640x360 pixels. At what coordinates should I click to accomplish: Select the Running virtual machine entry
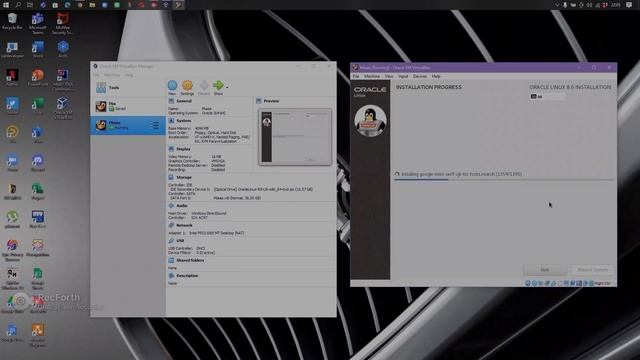coord(128,125)
